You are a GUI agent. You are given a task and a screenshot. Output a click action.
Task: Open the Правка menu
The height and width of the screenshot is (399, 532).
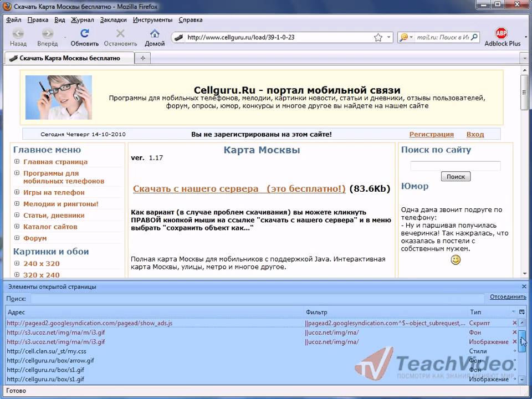pos(38,20)
